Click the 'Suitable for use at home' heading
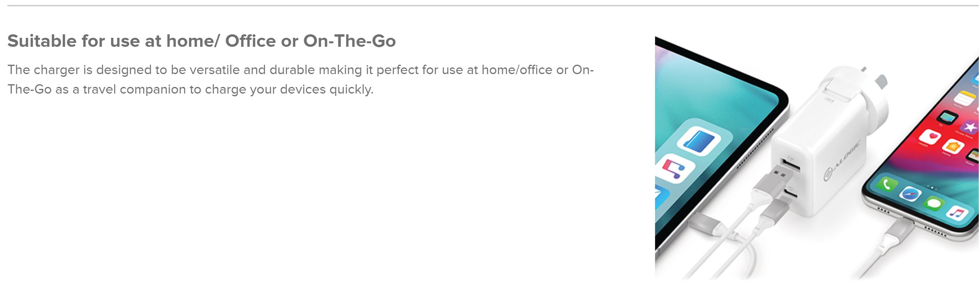The image size is (980, 308). tap(201, 41)
